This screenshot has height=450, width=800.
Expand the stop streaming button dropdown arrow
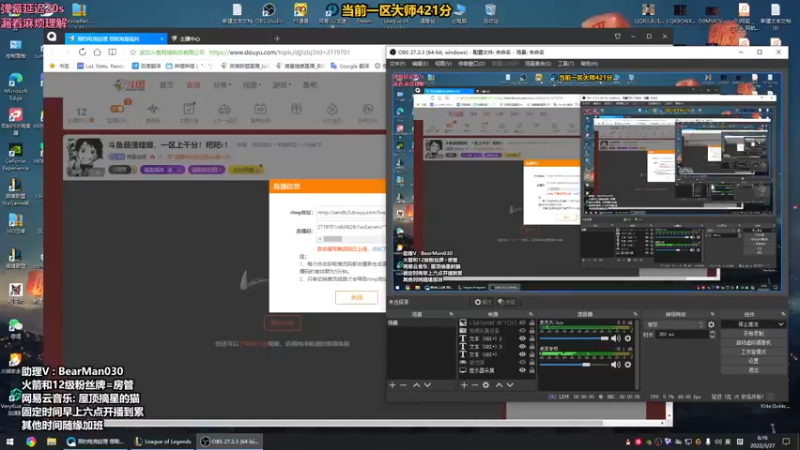[781, 324]
